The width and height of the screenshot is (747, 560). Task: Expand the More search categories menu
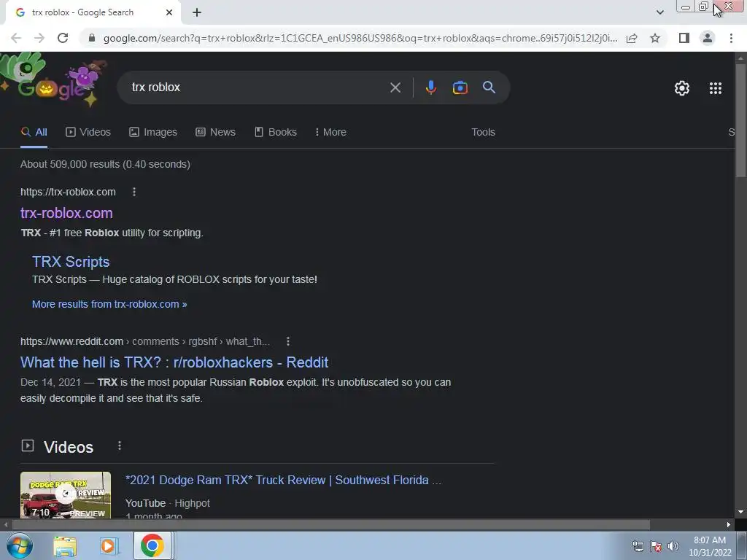coord(330,133)
